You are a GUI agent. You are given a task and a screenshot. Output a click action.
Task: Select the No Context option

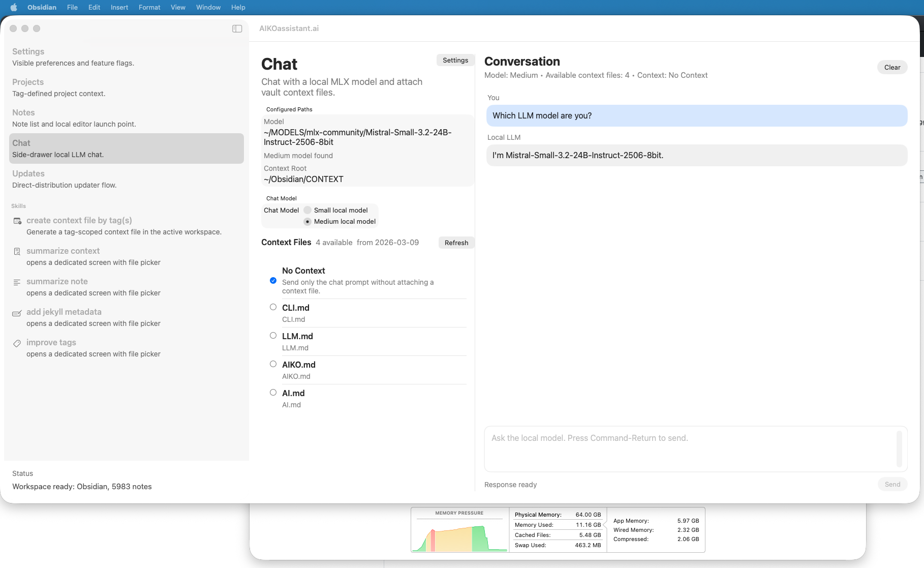pos(273,280)
